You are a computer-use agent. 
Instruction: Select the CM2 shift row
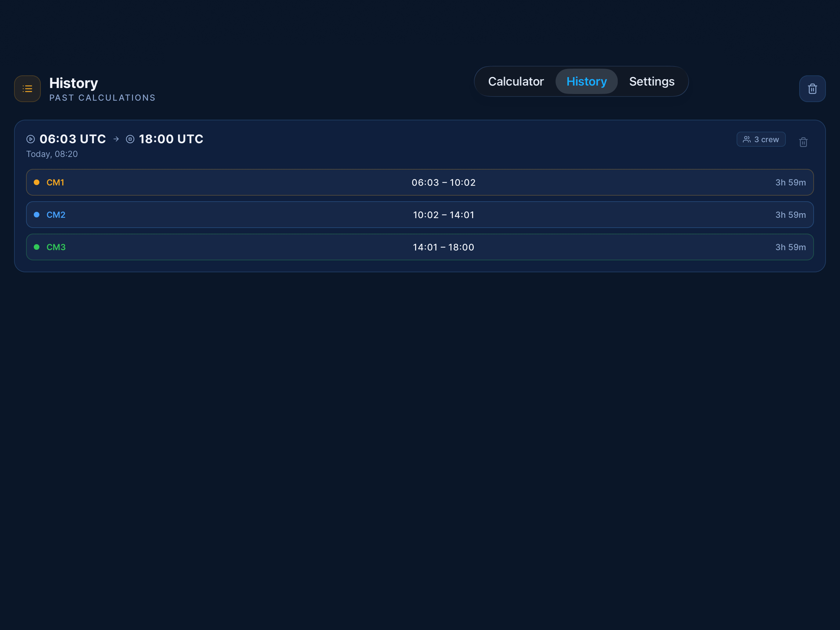[x=420, y=215]
